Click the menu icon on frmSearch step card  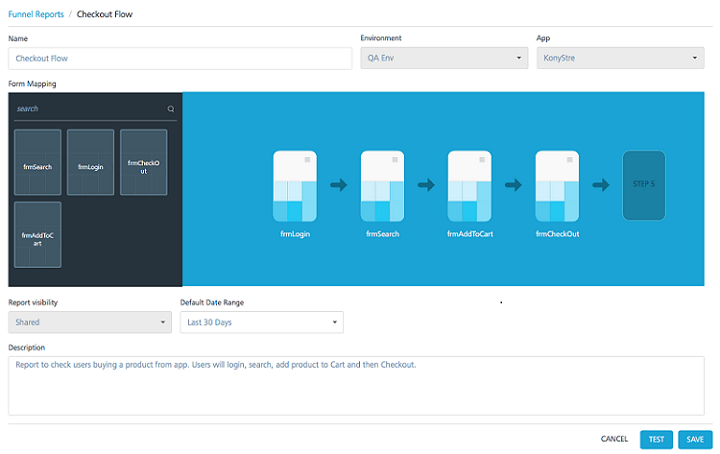coord(395,160)
